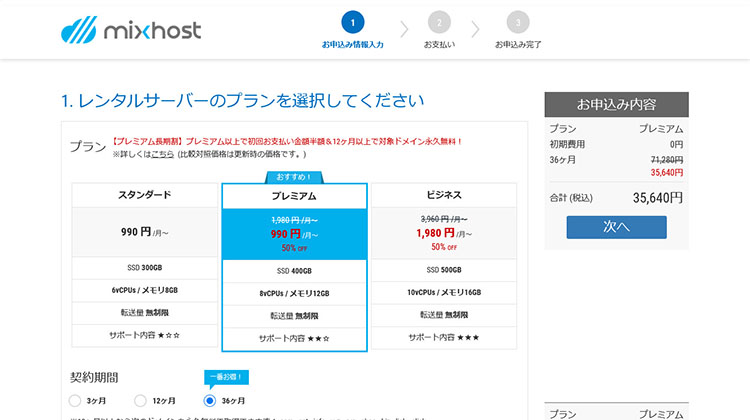The width and height of the screenshot is (750, 420).
Task: Select step 3 circle お申込み完了
Action: [518, 22]
